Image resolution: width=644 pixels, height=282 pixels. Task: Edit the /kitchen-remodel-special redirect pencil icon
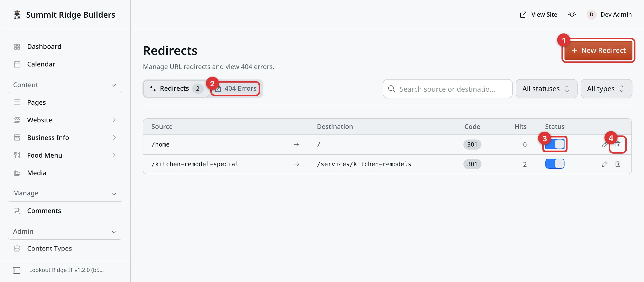tap(605, 164)
